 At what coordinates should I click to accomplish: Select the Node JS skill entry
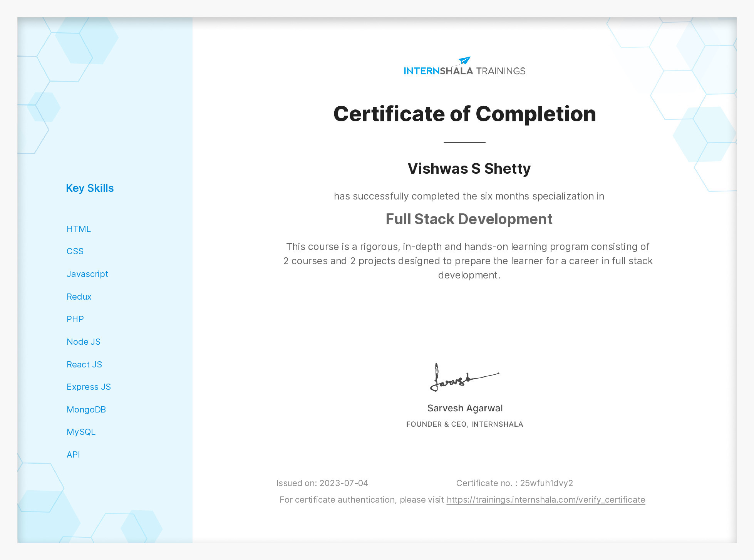point(84,342)
